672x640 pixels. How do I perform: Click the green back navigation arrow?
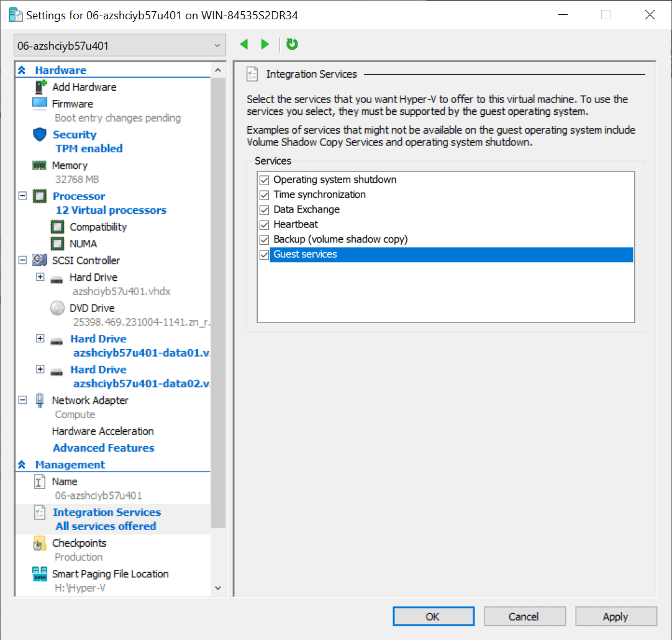[244, 44]
